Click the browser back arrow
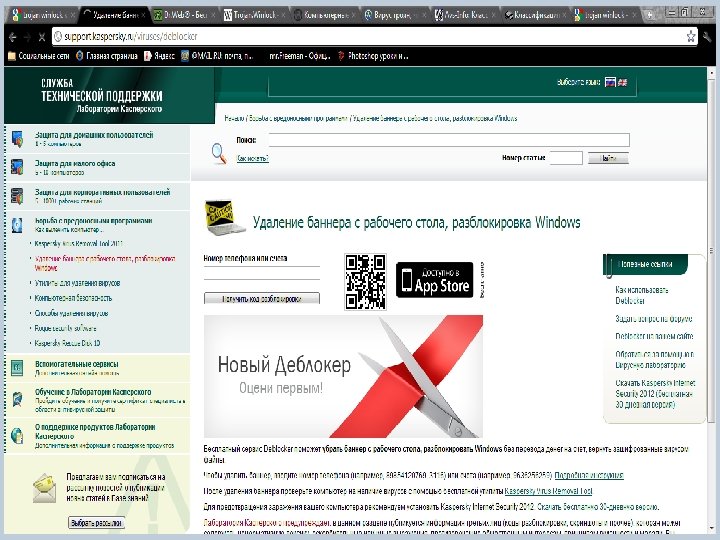Image resolution: width=720 pixels, height=540 pixels. pos(12,37)
